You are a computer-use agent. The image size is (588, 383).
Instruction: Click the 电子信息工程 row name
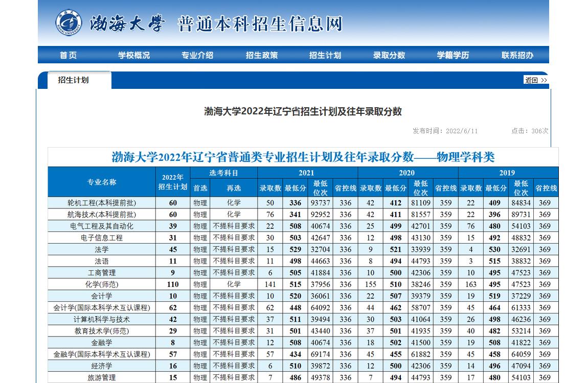pyautogui.click(x=102, y=238)
